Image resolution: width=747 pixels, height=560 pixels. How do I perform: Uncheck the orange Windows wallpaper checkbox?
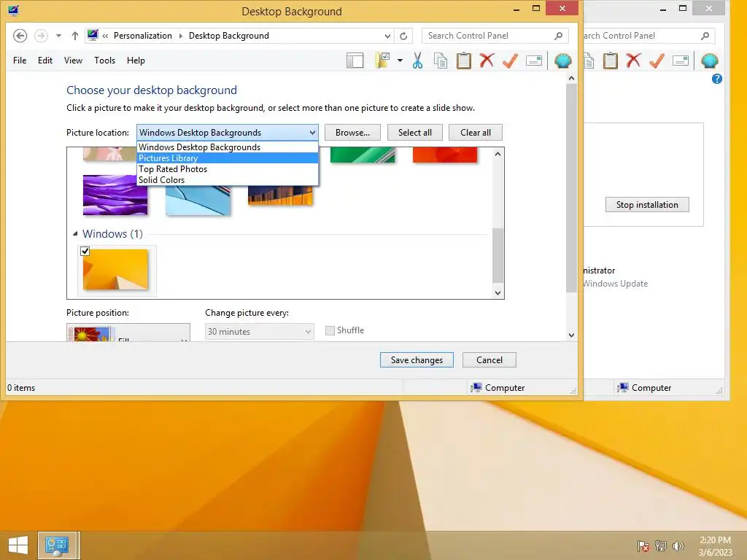coord(85,251)
